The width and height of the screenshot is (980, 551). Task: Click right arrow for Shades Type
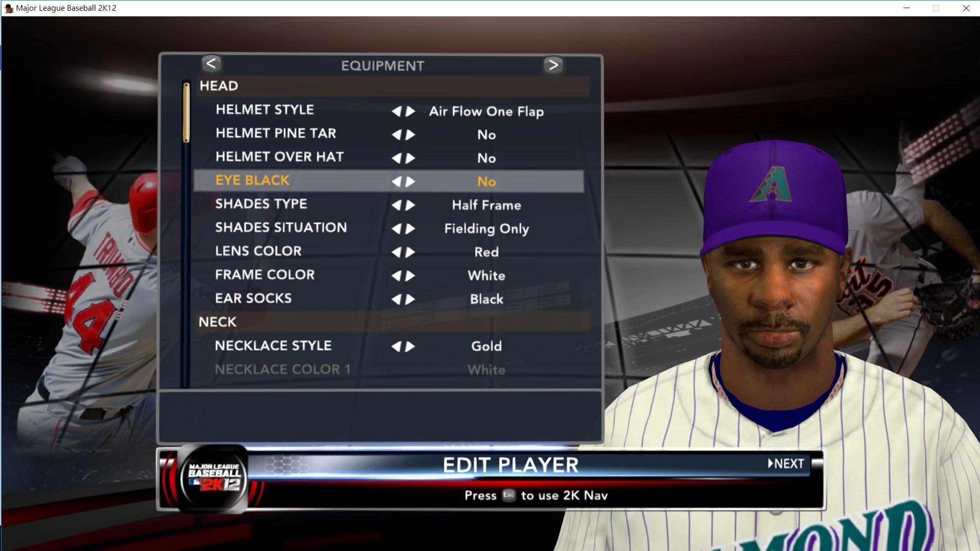(x=410, y=205)
